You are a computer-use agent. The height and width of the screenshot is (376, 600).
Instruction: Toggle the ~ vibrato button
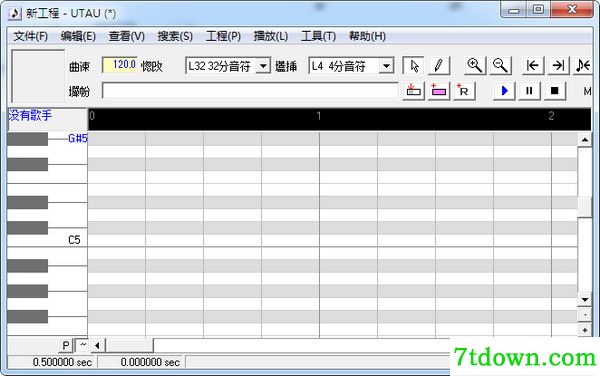coord(82,345)
